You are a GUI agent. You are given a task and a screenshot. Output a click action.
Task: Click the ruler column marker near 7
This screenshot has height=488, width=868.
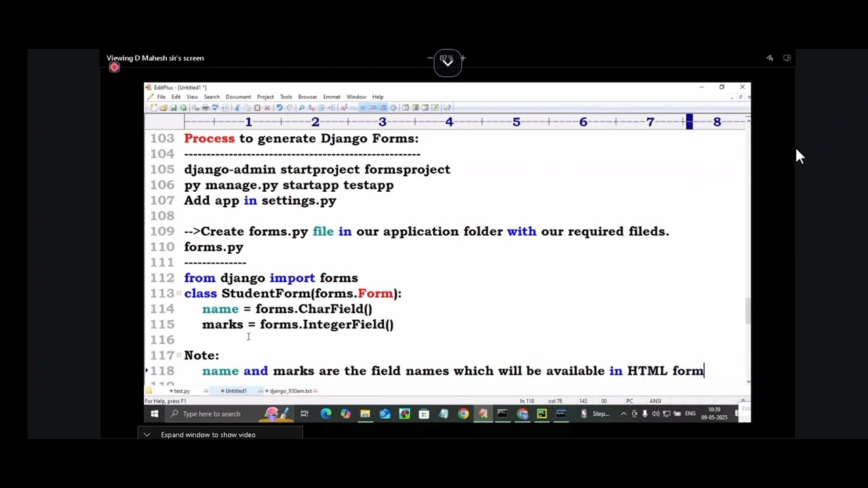(689, 121)
